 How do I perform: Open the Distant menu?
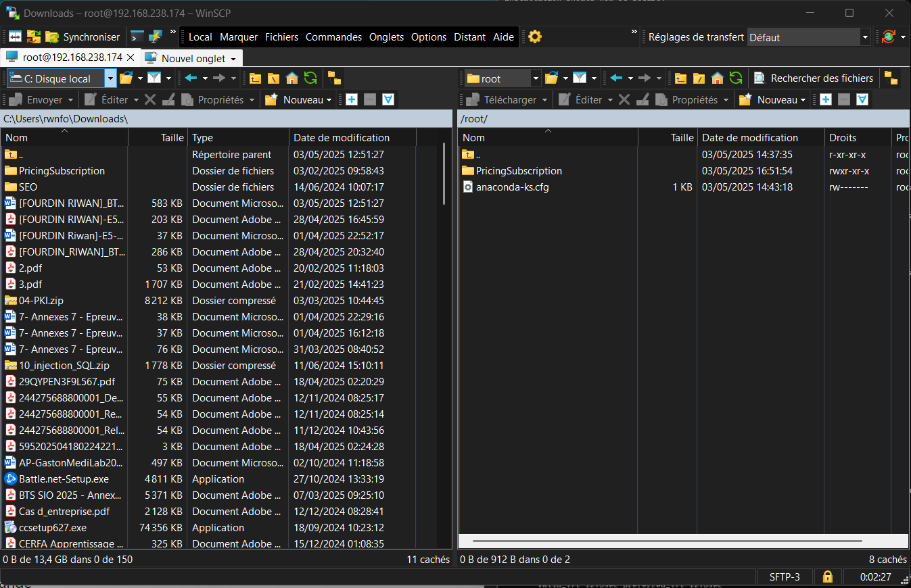coord(470,37)
